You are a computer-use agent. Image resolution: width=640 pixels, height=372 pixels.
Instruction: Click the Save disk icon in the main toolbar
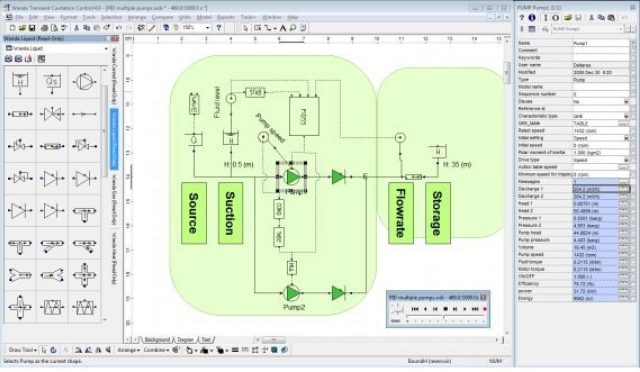click(32, 28)
